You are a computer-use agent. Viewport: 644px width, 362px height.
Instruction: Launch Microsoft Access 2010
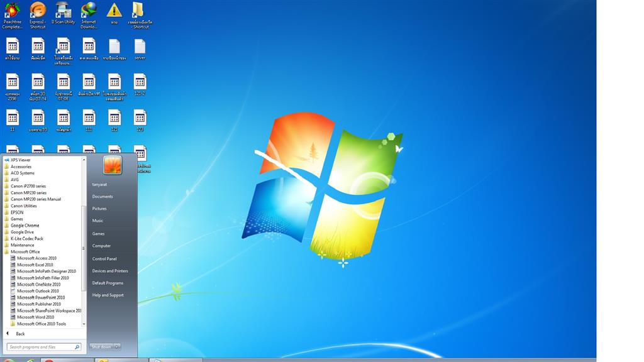pos(36,258)
